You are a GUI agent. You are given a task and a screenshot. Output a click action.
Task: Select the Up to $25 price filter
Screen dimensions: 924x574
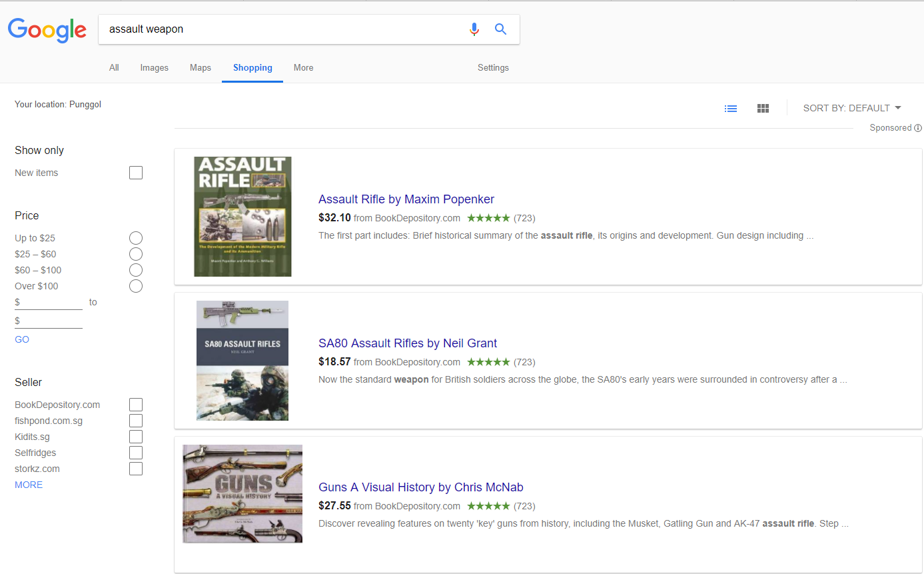point(136,238)
